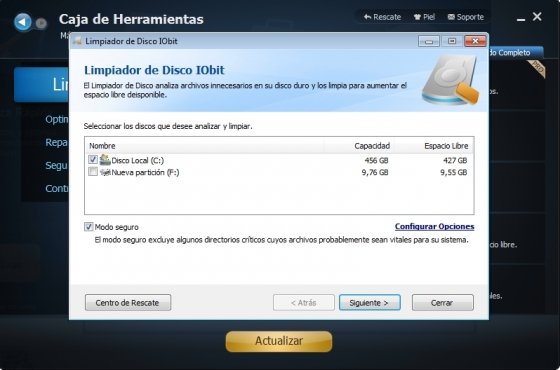Select the Nueva partición (F:) row text

click(145, 172)
